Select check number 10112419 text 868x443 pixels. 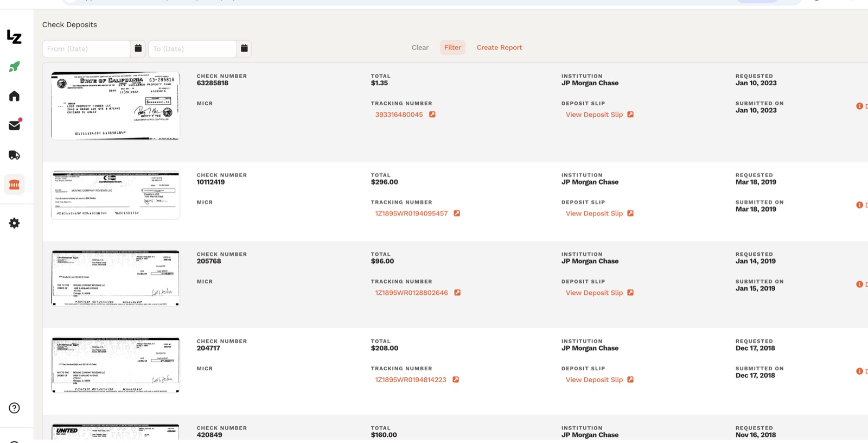click(210, 182)
